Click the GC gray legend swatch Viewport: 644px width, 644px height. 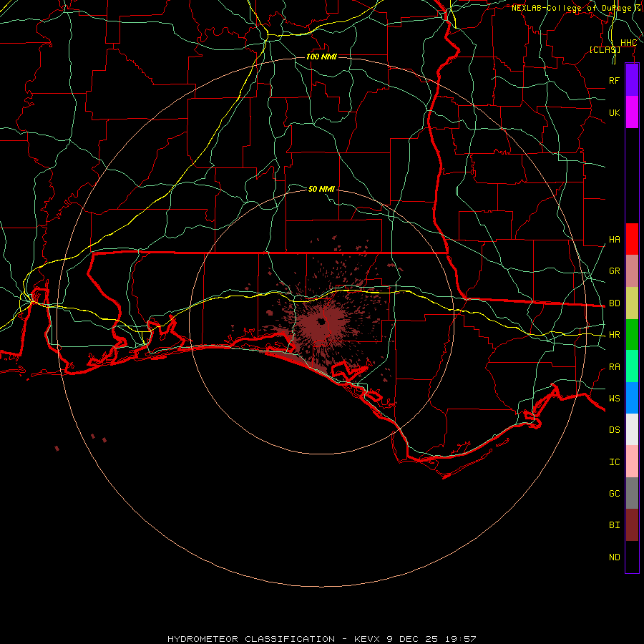tap(632, 493)
